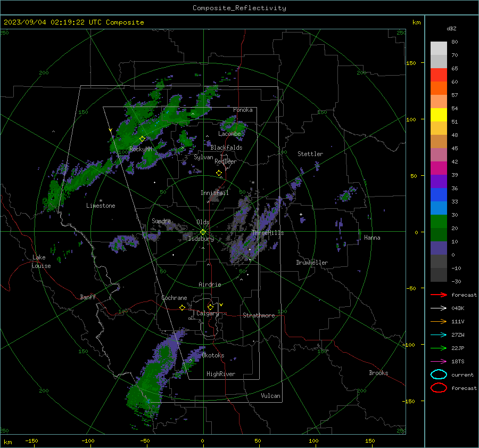
Task: Click the cyan current ellipse icon
Action: pos(439,374)
